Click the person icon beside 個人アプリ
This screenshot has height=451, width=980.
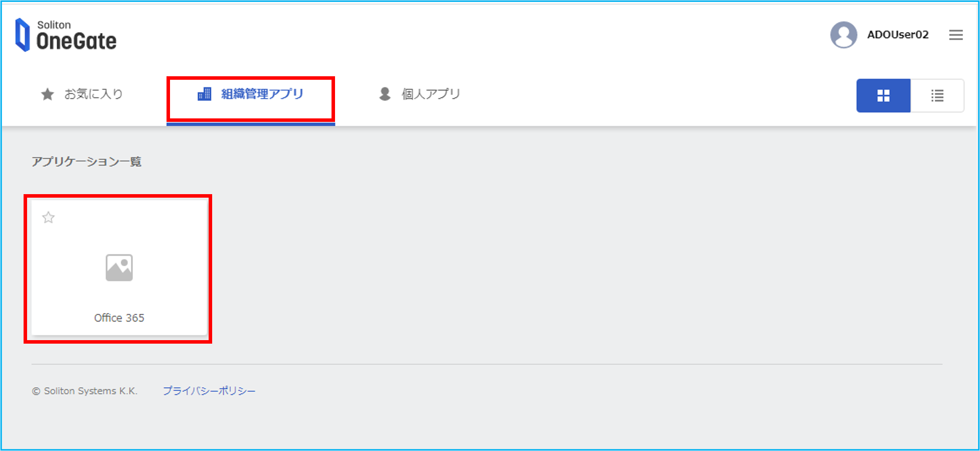385,94
